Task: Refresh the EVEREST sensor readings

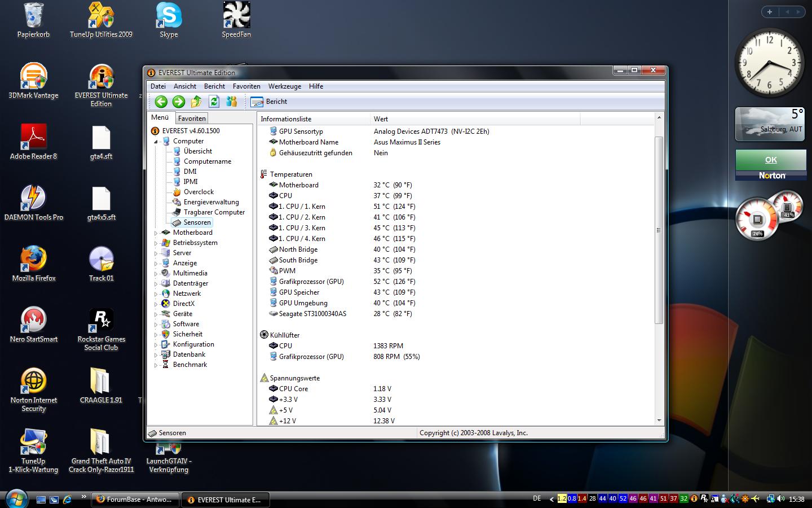Action: (x=214, y=102)
